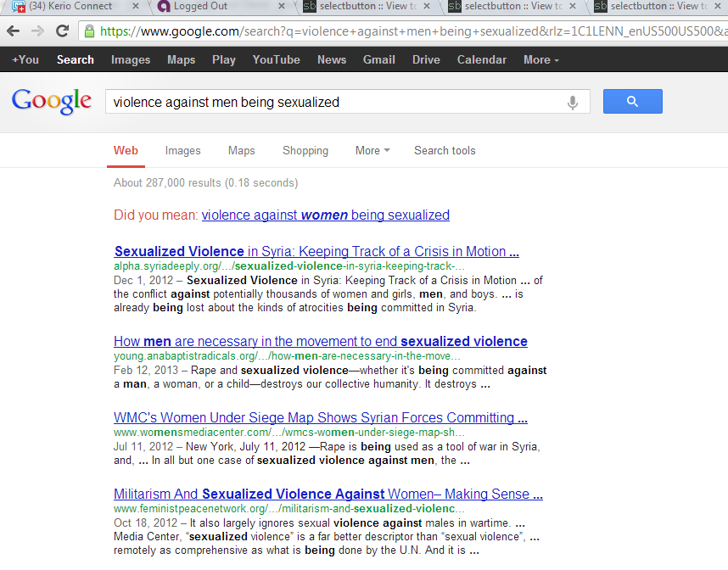Click the browser forward arrow button
Viewport: 728px width, 570px height.
click(x=37, y=31)
